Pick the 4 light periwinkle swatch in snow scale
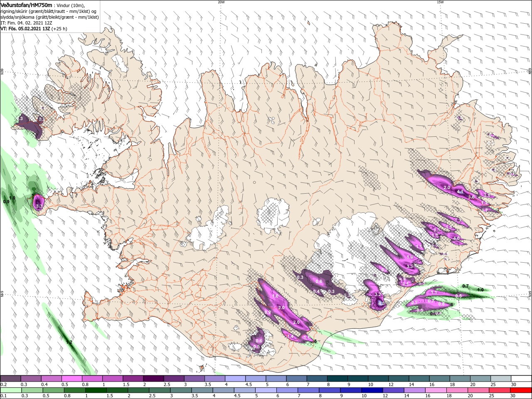The width and height of the screenshot is (532, 399). point(235,379)
